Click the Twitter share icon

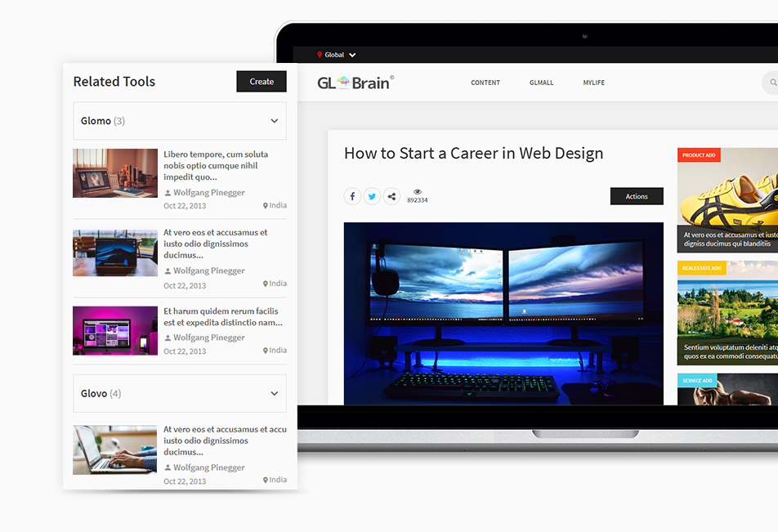click(372, 196)
